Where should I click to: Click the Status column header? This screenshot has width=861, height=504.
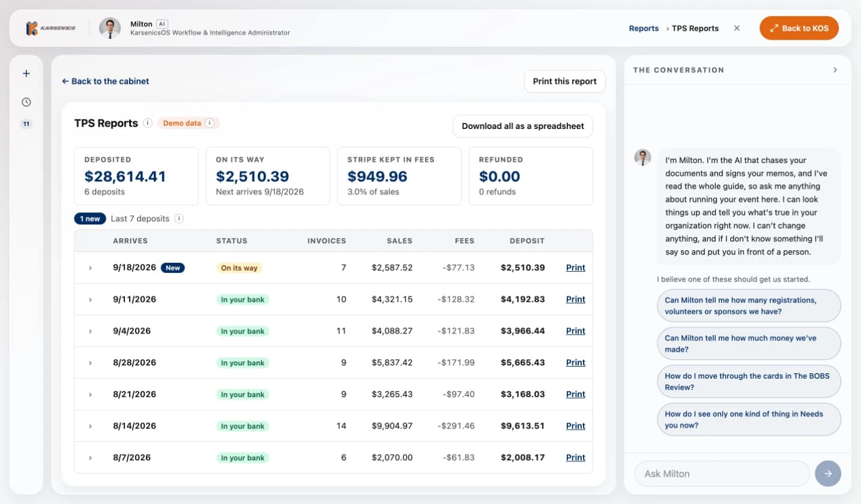pos(232,241)
